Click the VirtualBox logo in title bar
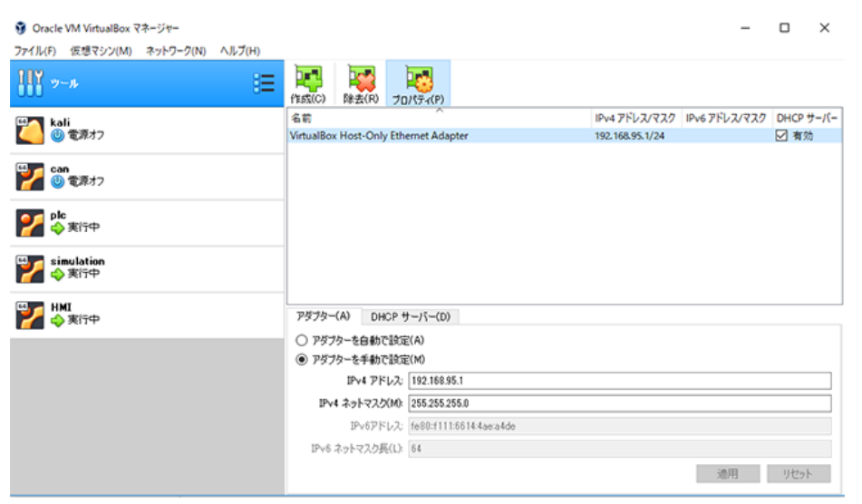This screenshot has width=862, height=504. 20,27
